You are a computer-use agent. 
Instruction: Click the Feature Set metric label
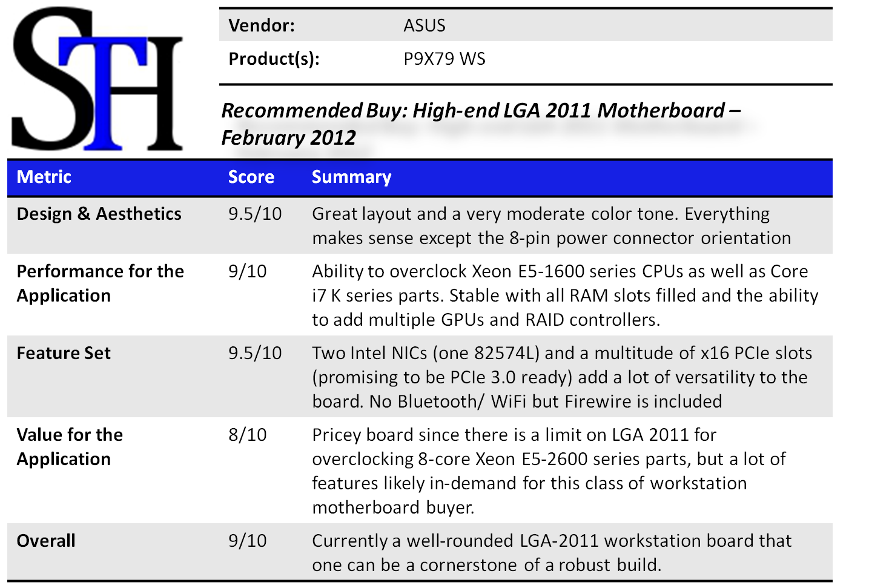64,353
